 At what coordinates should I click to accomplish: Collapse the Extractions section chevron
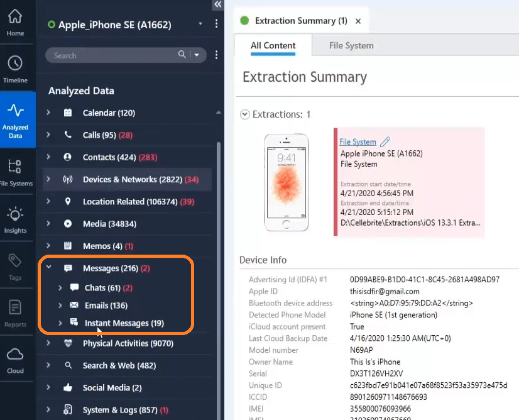245,114
